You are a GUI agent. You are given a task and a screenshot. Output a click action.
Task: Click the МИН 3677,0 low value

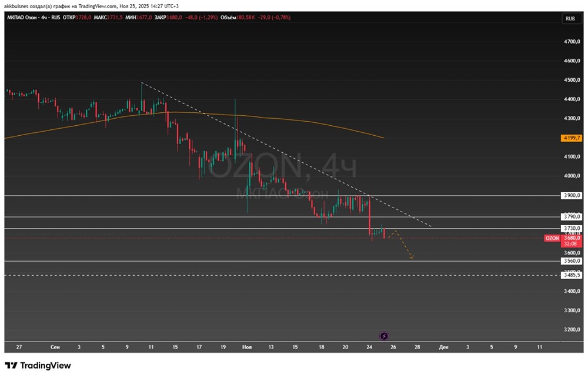[139, 18]
